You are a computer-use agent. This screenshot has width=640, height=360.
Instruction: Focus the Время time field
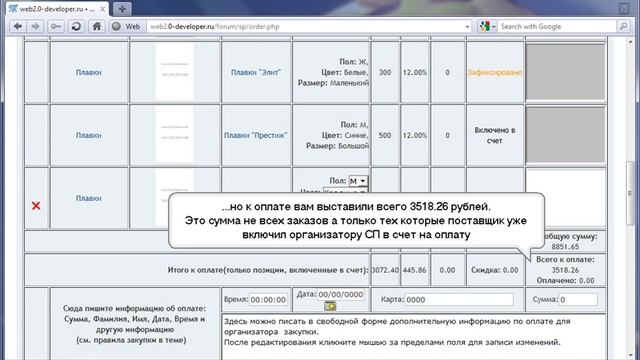coord(268,300)
